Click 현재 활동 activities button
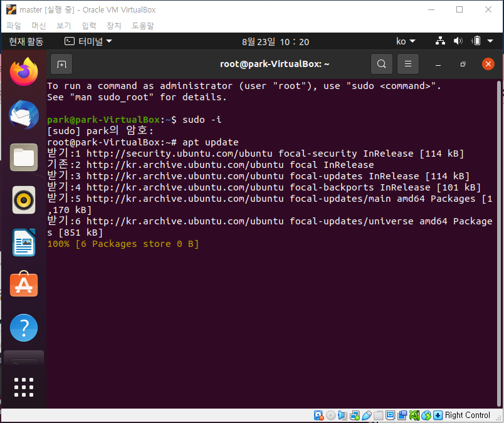The width and height of the screenshot is (504, 423). 26,41
